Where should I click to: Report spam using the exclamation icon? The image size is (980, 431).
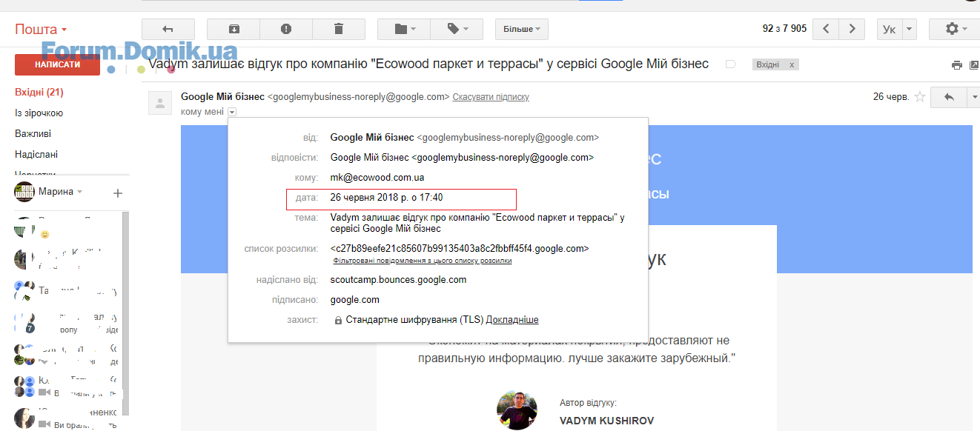click(x=286, y=29)
